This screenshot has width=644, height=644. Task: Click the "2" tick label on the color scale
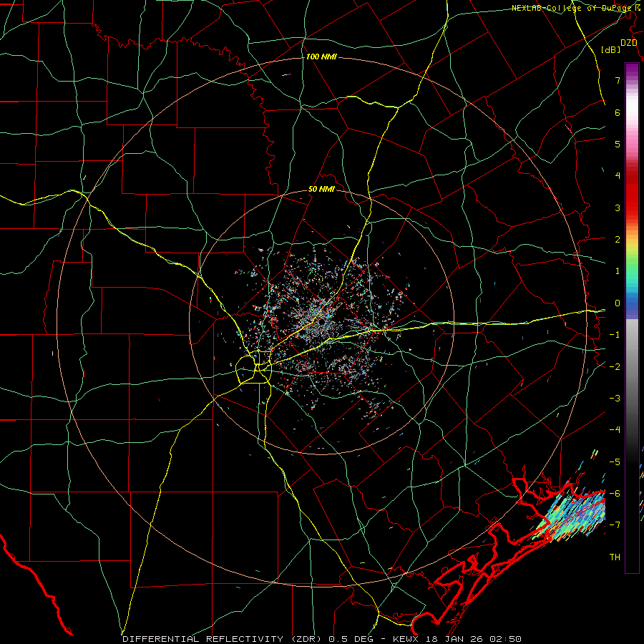point(618,240)
